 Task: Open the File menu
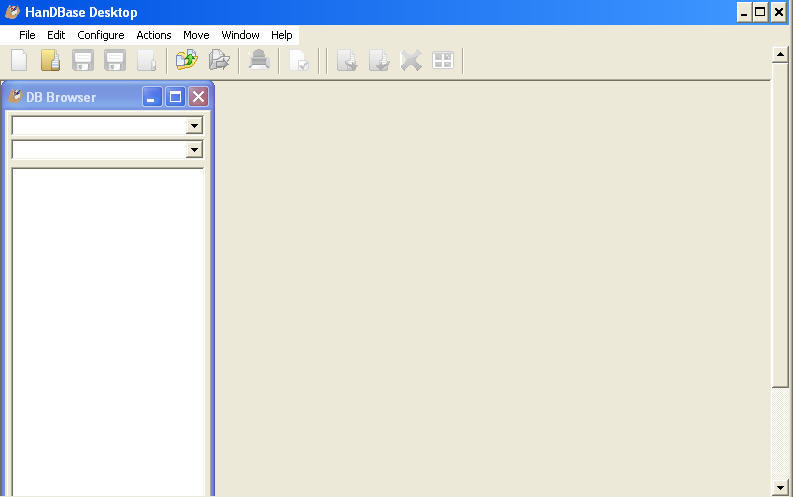tap(27, 35)
